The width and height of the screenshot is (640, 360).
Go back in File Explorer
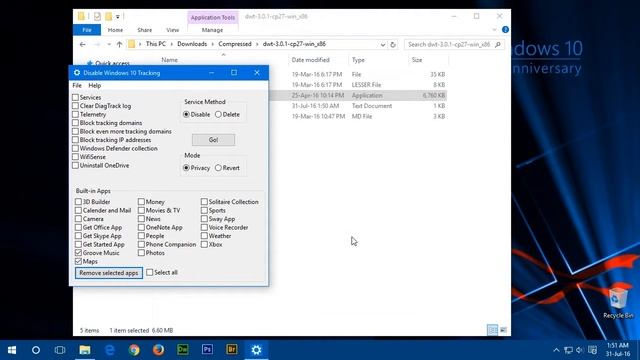click(x=83, y=44)
